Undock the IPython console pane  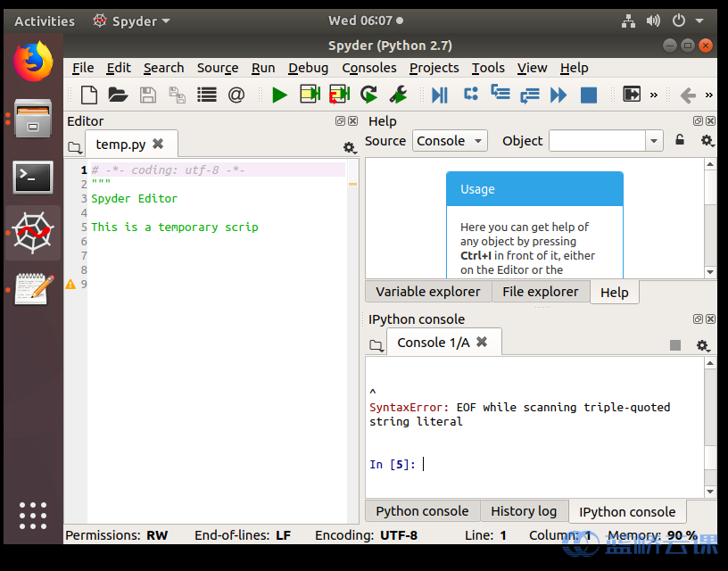pos(698,319)
